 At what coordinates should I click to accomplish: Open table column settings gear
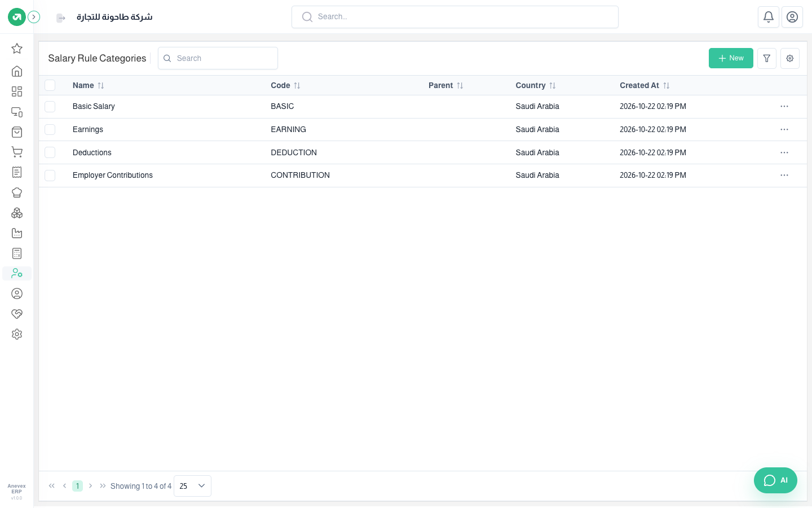790,58
